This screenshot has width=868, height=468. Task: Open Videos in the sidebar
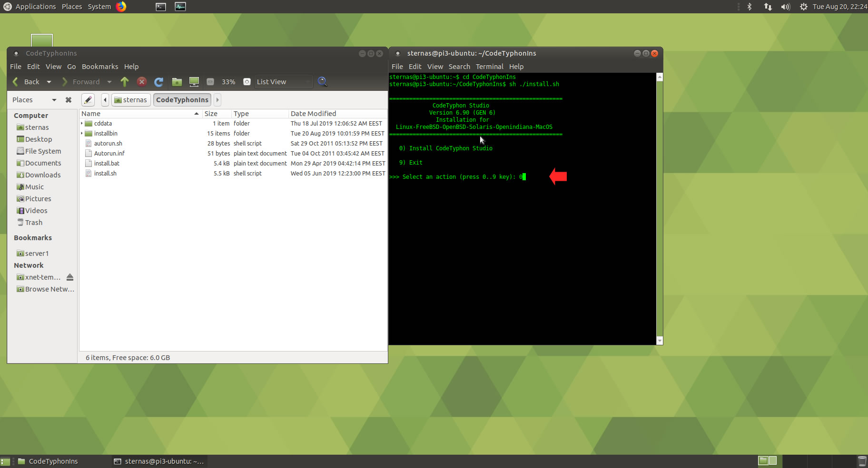pos(36,211)
